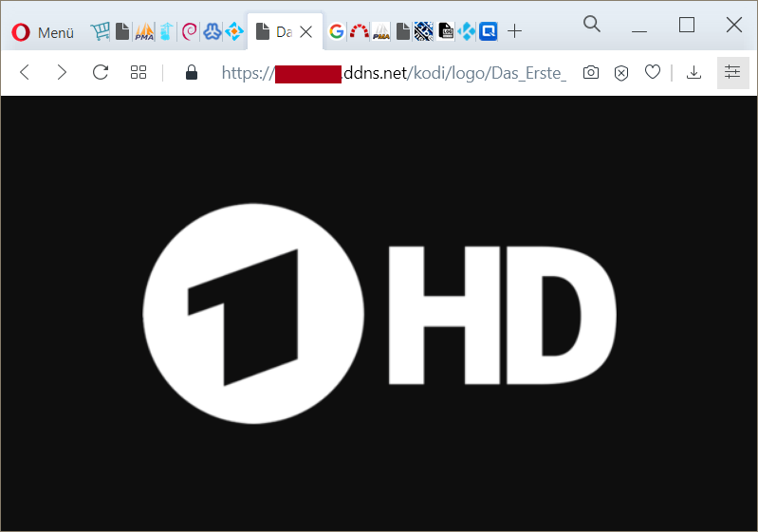This screenshot has height=532, width=758.
Task: Open the light-blue crane icon tab
Action: tap(166, 32)
